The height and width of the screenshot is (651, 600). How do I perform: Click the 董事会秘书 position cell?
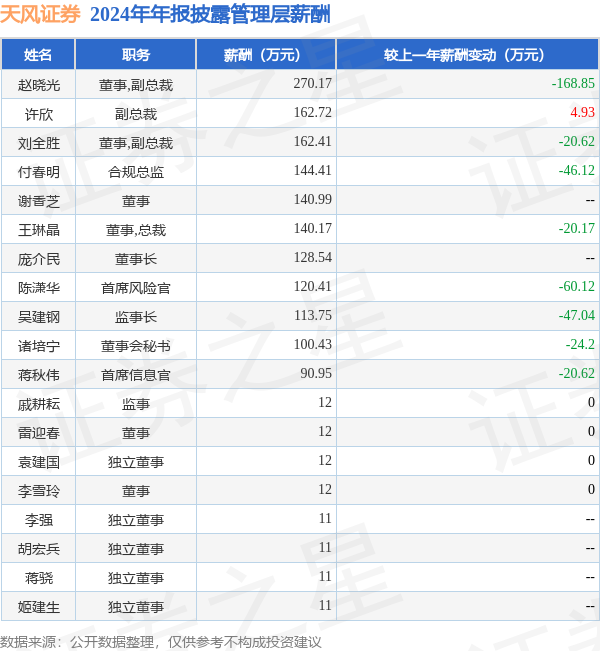point(136,346)
